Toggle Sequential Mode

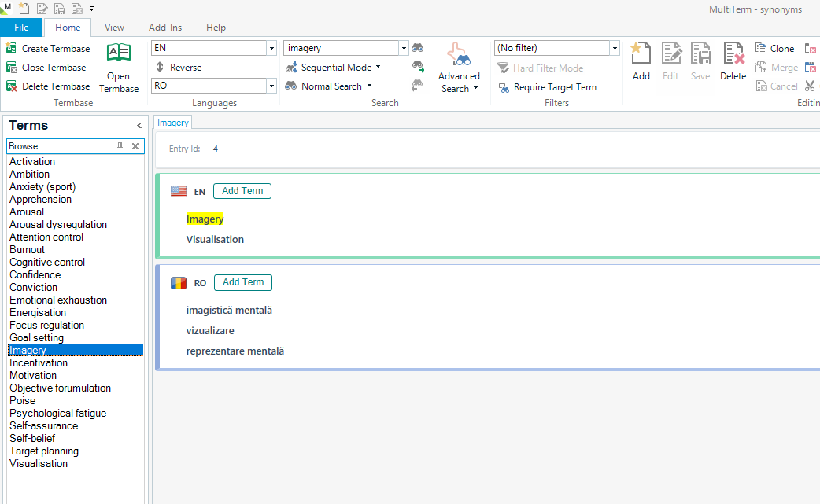pos(331,67)
